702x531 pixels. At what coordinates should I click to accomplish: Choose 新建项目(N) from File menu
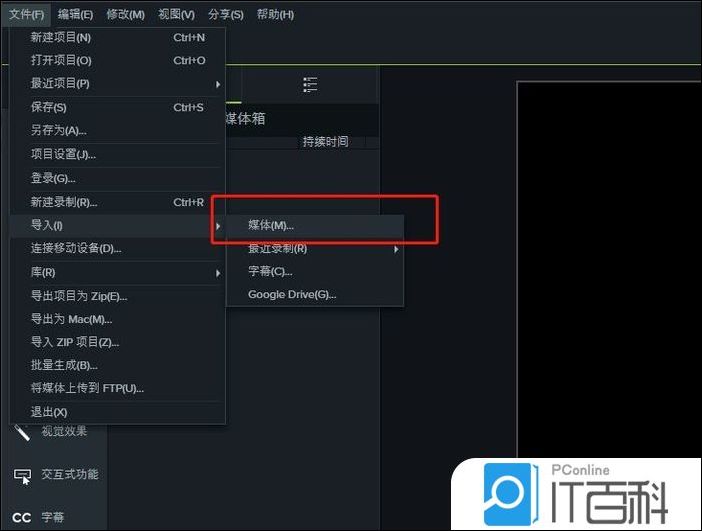coord(117,38)
